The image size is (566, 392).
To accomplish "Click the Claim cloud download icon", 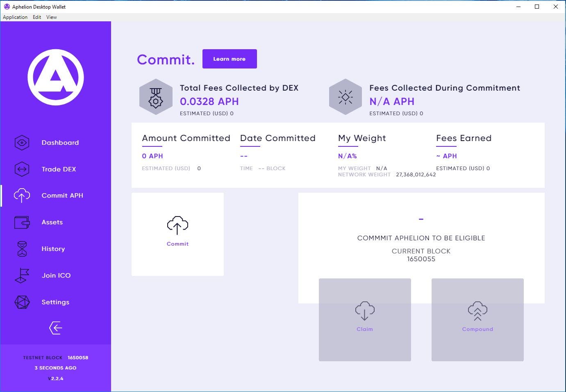I will coord(365,311).
